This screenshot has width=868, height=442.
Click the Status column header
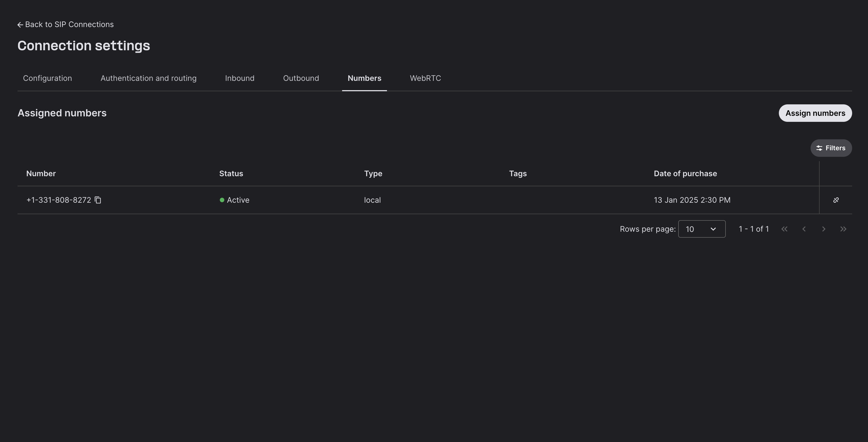click(231, 174)
